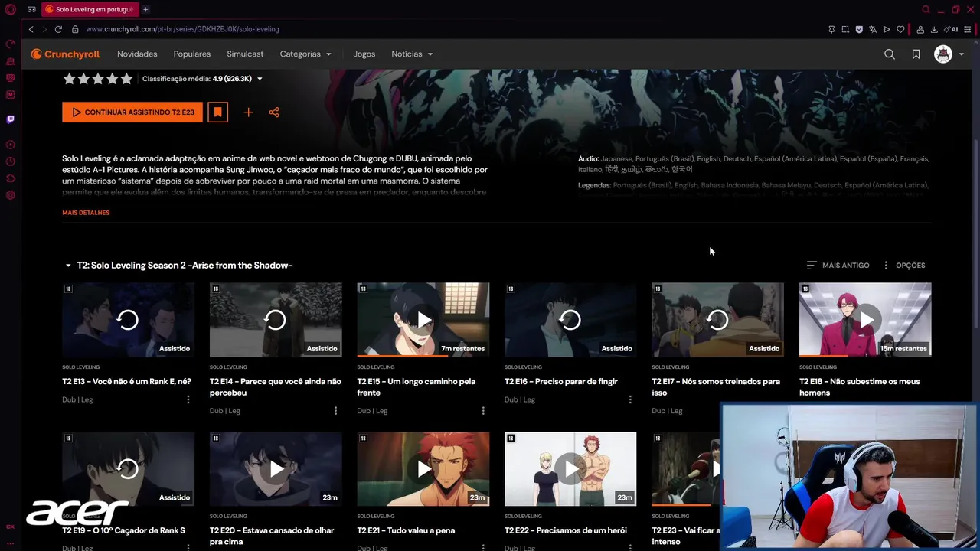Replay the T2 E14 thumbnail
The image size is (980, 551).
pos(276,320)
